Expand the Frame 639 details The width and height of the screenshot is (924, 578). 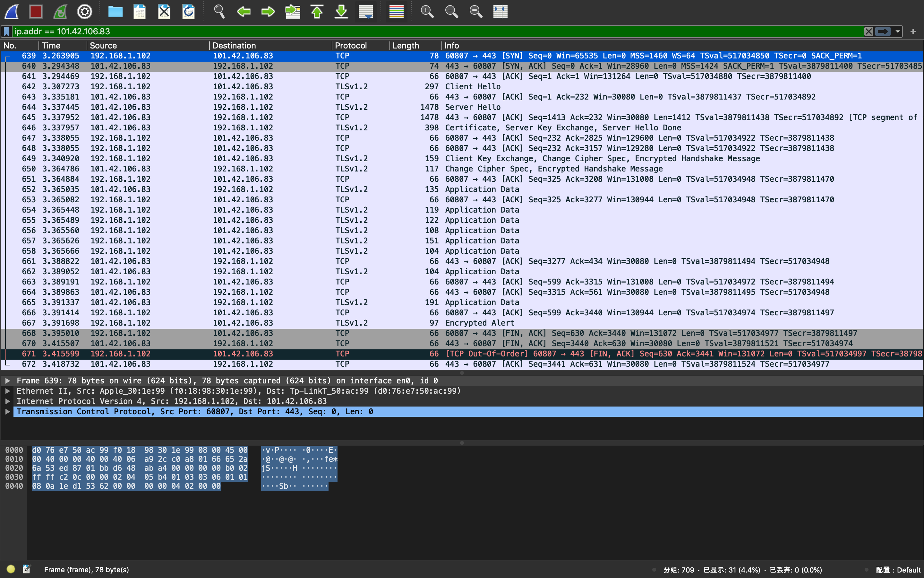pos(7,381)
